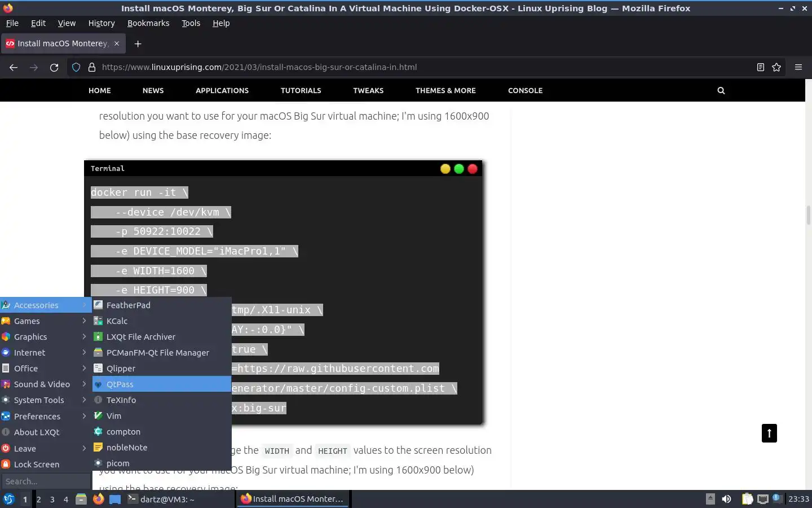Open About LXQt
The height and width of the screenshot is (508, 812).
pos(45,432)
